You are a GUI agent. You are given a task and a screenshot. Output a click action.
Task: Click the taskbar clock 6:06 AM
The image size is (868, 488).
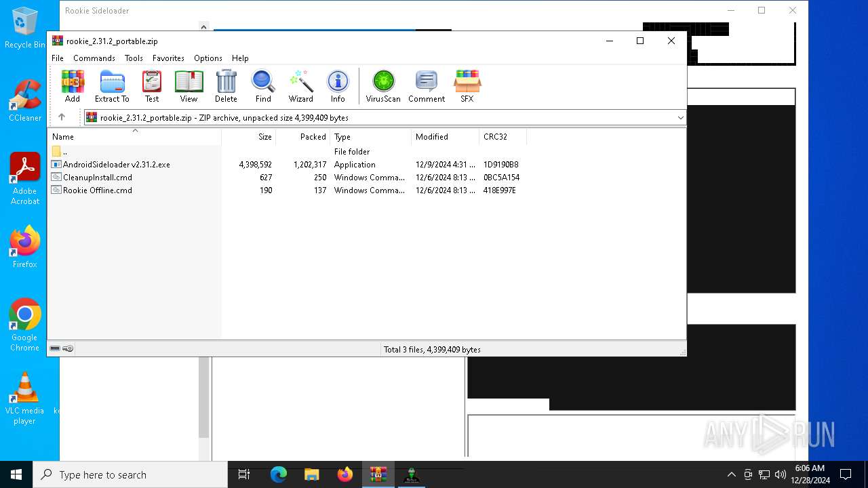pos(810,468)
